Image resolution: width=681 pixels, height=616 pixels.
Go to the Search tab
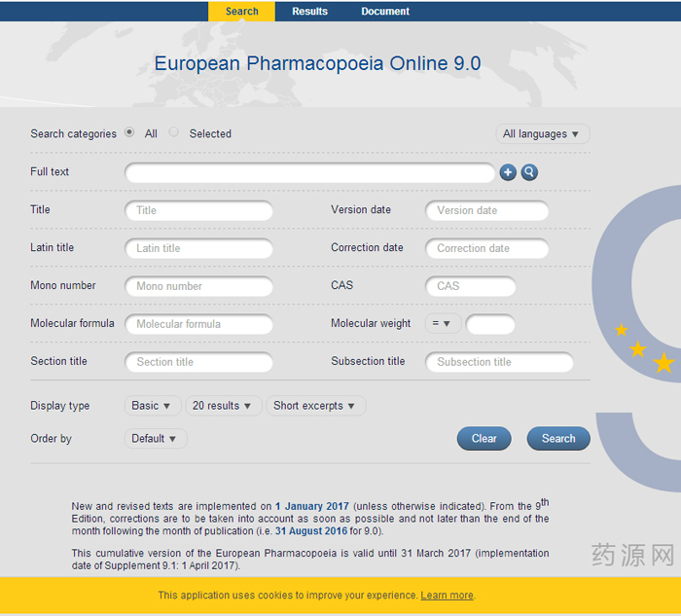click(x=241, y=12)
